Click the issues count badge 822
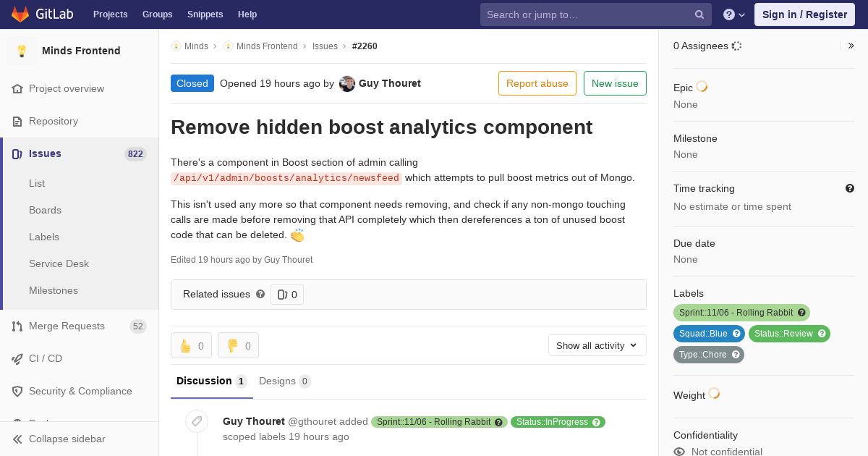Screen dimensions: 868x456 [x=135, y=153]
